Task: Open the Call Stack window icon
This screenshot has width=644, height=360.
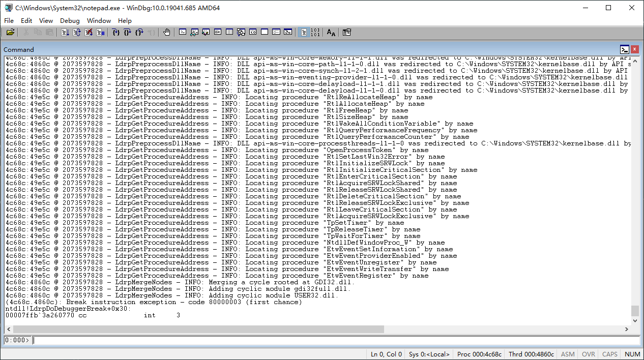Action: pos(241,32)
